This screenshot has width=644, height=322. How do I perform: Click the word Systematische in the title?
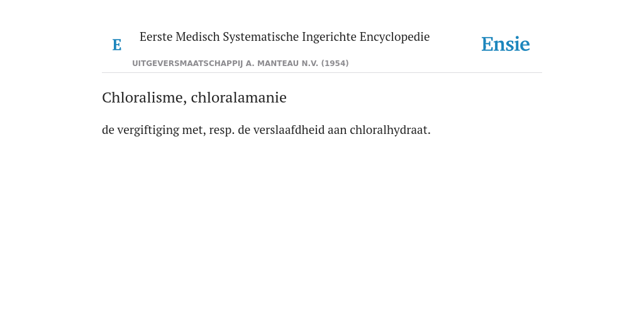261,37
